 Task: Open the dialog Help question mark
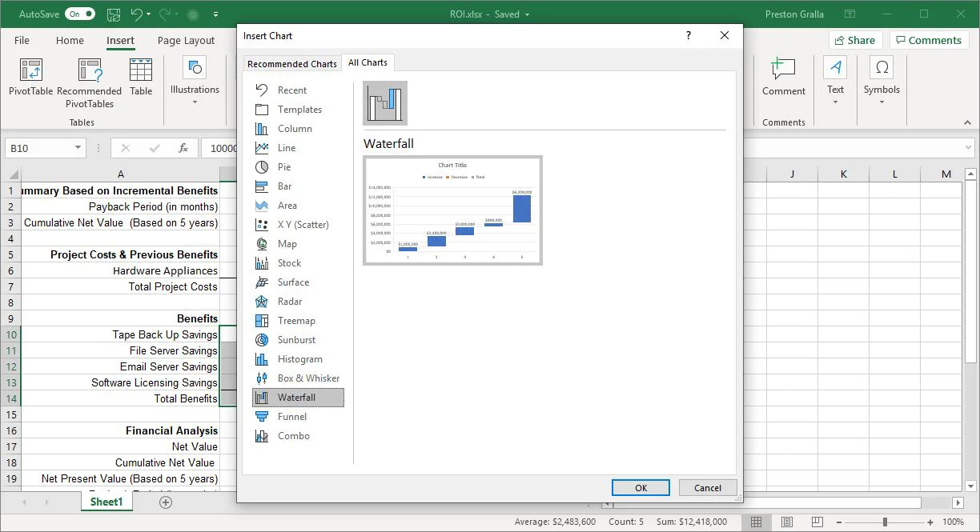click(689, 36)
